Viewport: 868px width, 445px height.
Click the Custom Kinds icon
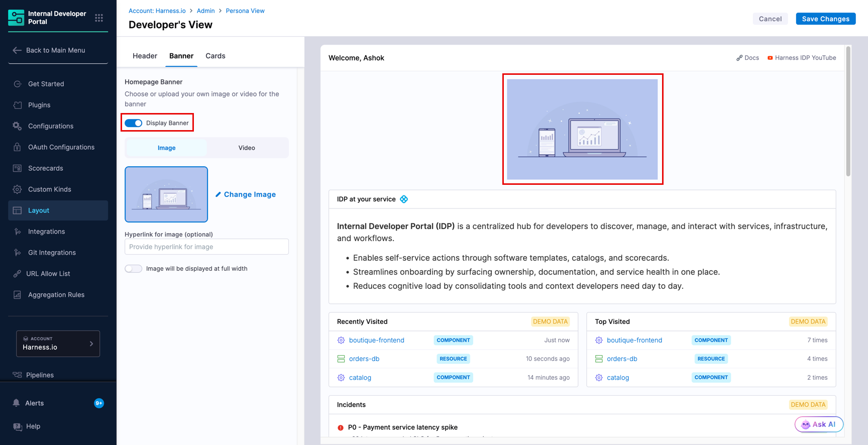pyautogui.click(x=18, y=189)
